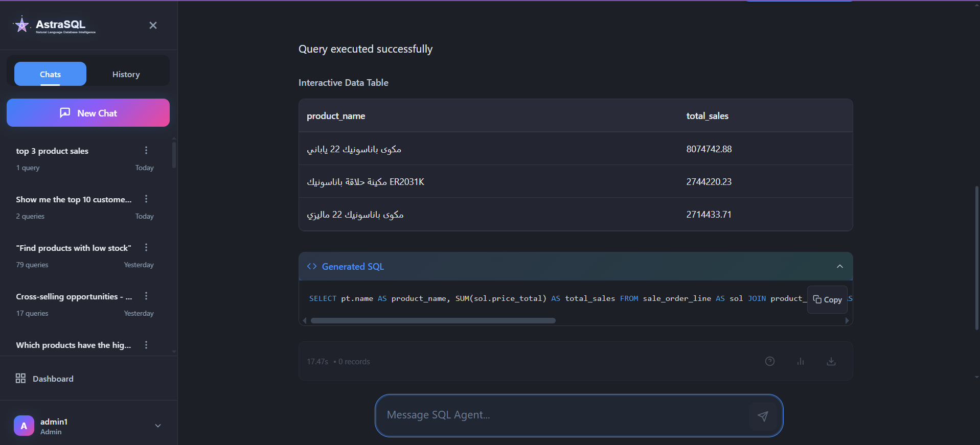Open options menu for 'Find products with low stock'
Screen dimensions: 980x445
146,247
